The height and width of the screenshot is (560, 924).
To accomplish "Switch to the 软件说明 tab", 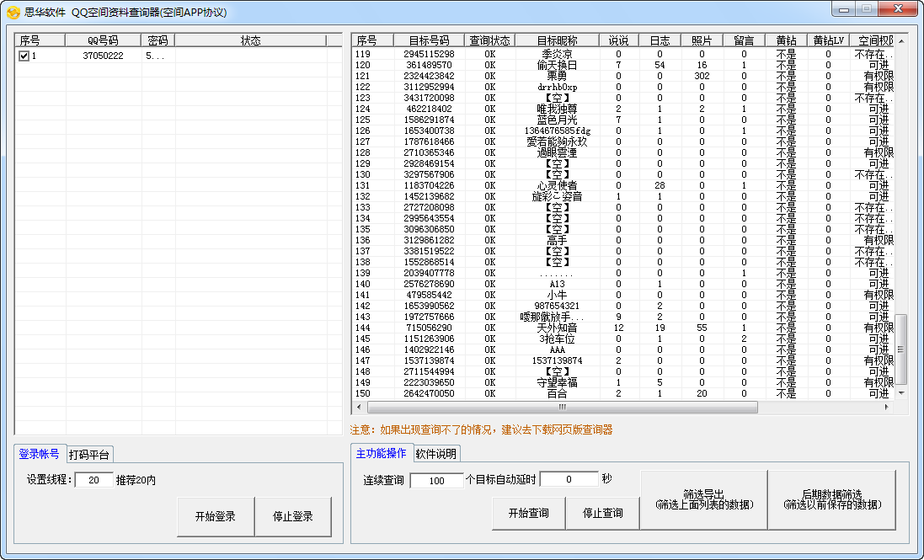I will click(x=435, y=454).
